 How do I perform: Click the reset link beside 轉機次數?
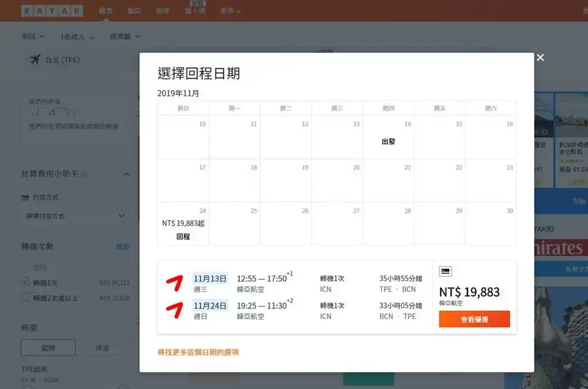coord(123,247)
